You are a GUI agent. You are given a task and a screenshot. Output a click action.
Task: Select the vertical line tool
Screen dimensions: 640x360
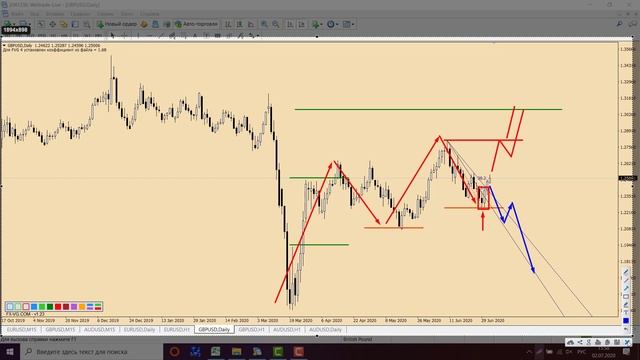tap(138, 36)
